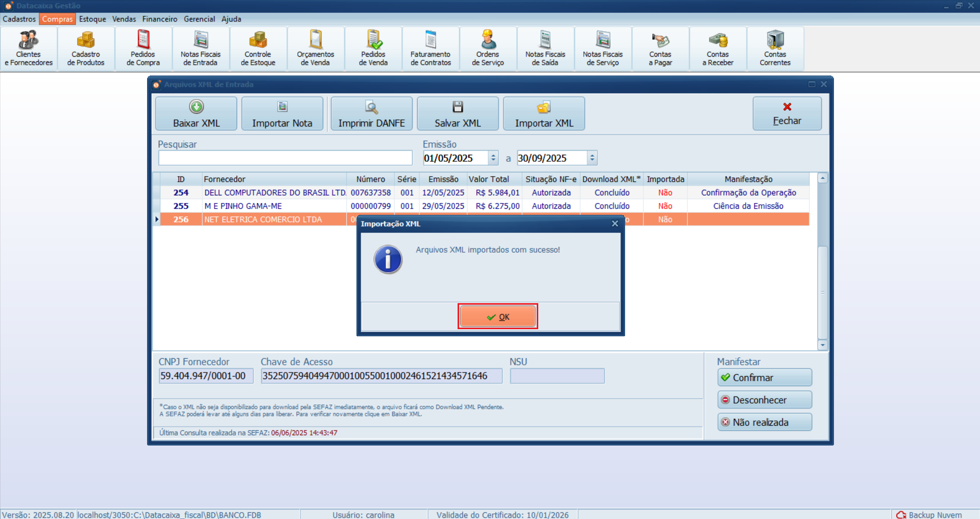This screenshot has width=980, height=519.
Task: Open the Financeiro menu
Action: point(160,19)
